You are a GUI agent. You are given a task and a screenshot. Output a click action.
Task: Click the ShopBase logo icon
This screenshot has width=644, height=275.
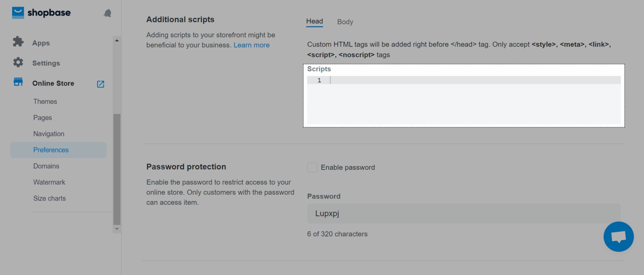pyautogui.click(x=18, y=13)
